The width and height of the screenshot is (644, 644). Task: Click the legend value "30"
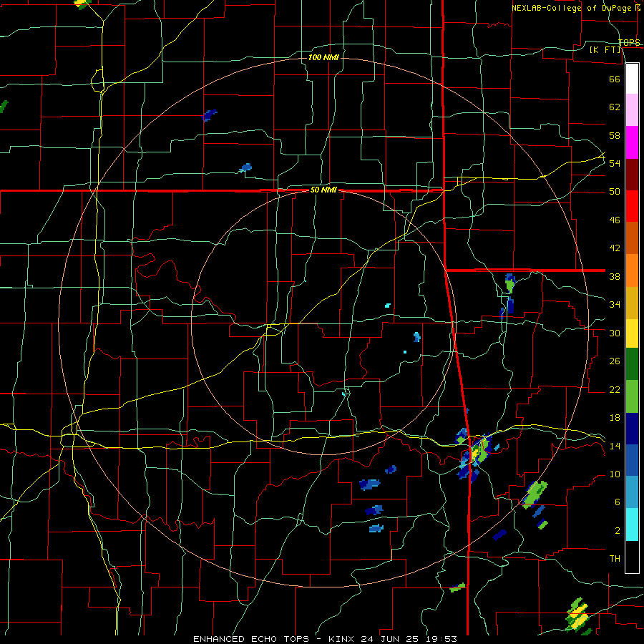pyautogui.click(x=615, y=333)
